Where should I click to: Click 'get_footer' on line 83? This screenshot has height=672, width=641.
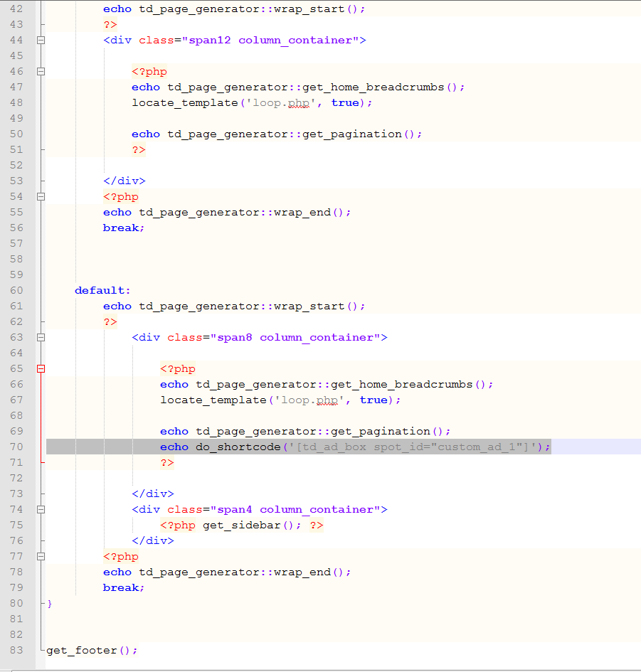(82, 651)
